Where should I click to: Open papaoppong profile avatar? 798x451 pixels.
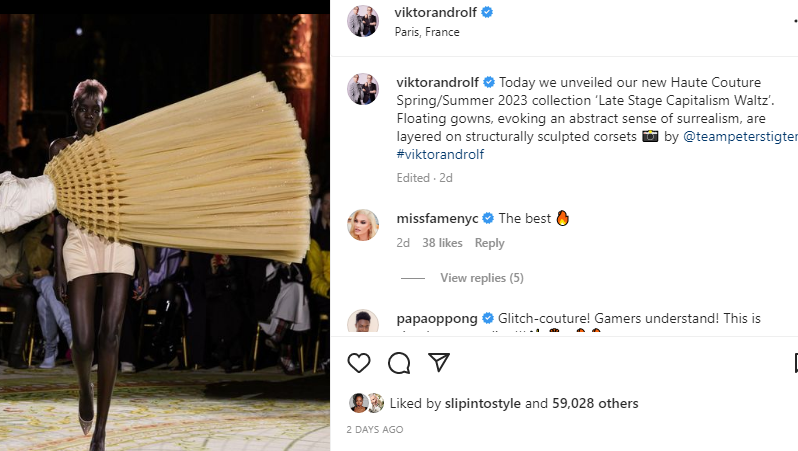click(363, 321)
